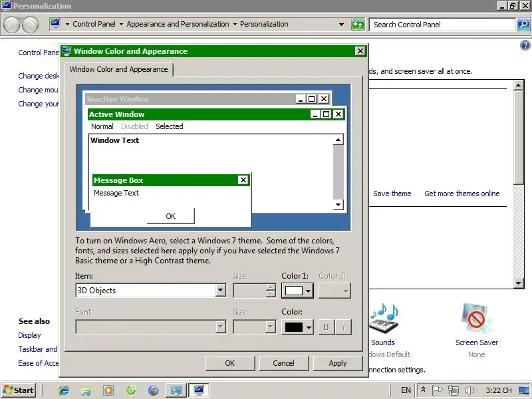Click Bold font style button
The image size is (532, 399).
(x=327, y=327)
